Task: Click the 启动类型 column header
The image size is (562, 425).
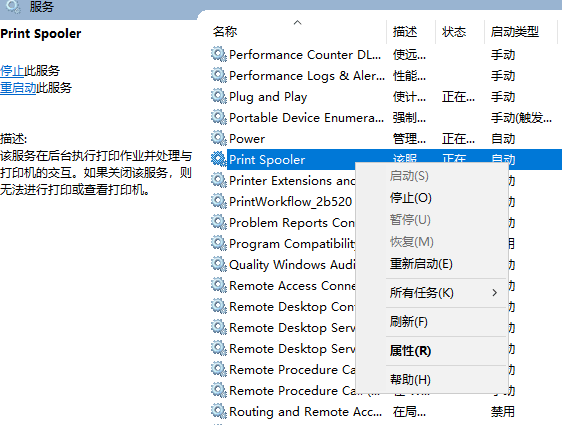Action: point(515,32)
